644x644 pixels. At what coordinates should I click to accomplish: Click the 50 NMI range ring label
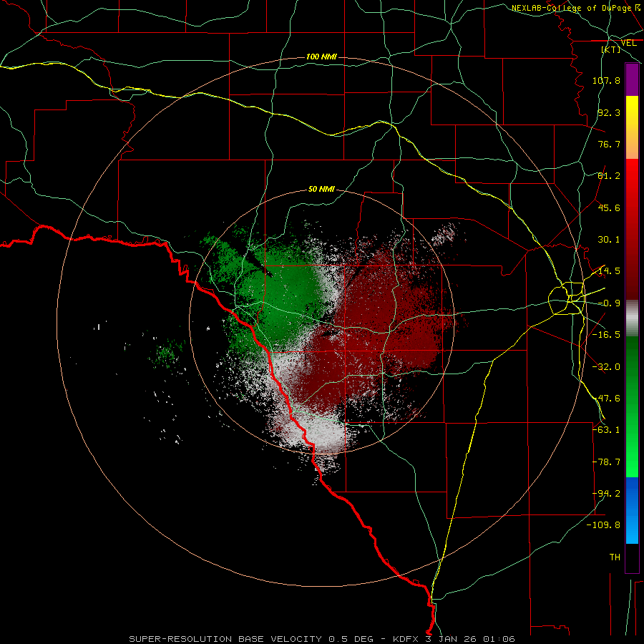321,189
